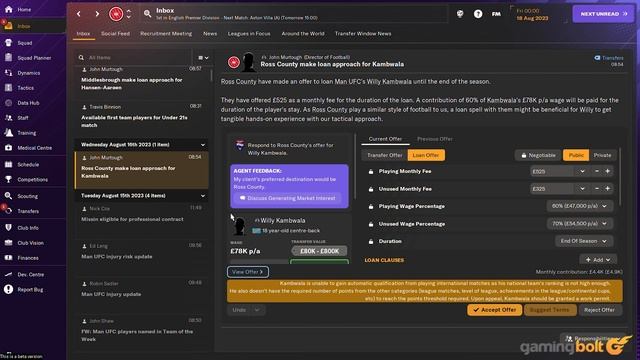Switch to the Social Feed tab
This screenshot has width=640, height=360.
(116, 33)
